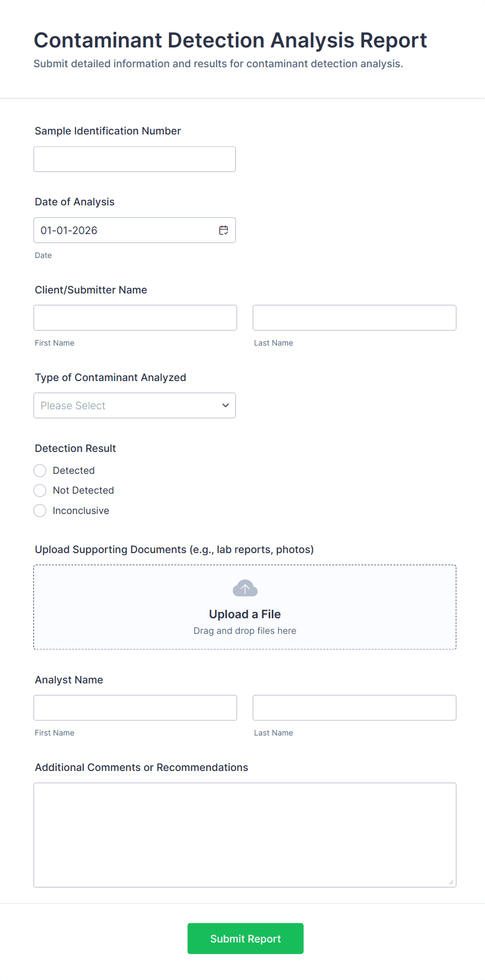Click the cloud upload icon
The height and width of the screenshot is (980, 485).
click(x=245, y=588)
